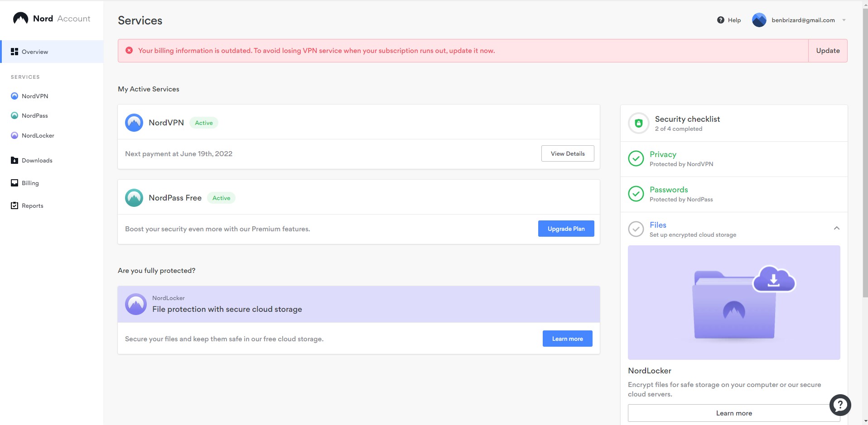Click the NordPass Free logo icon

[x=134, y=198]
